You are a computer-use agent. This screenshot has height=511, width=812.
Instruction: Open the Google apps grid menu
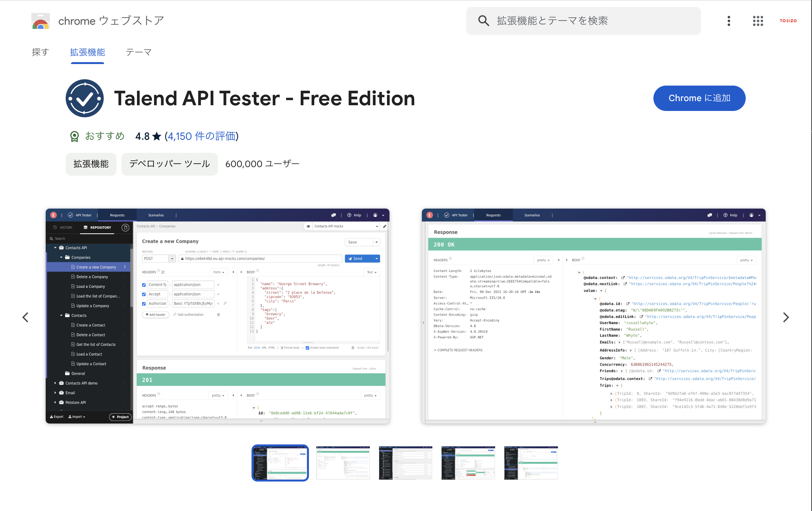[758, 21]
